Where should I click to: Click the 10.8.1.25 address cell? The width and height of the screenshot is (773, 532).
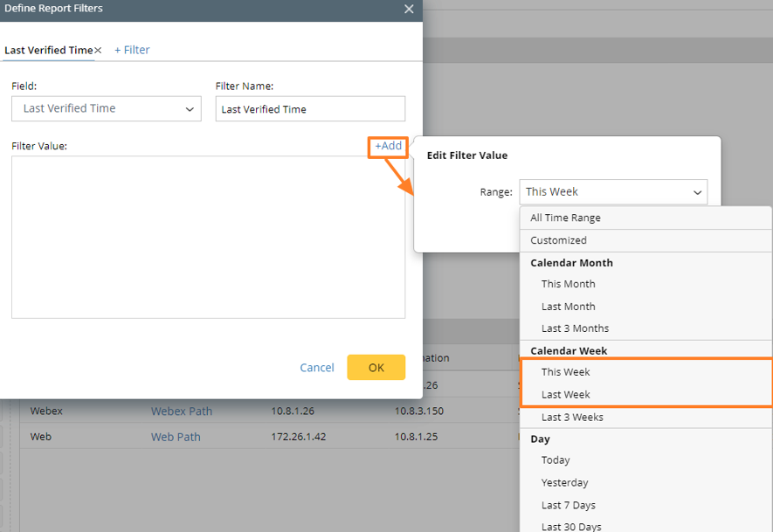click(x=416, y=437)
